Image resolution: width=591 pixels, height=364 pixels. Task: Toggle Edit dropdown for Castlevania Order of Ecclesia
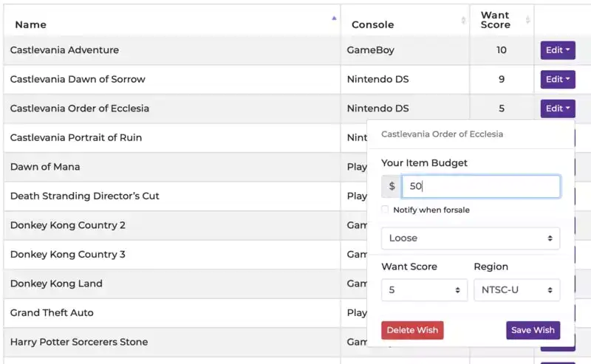click(x=558, y=109)
